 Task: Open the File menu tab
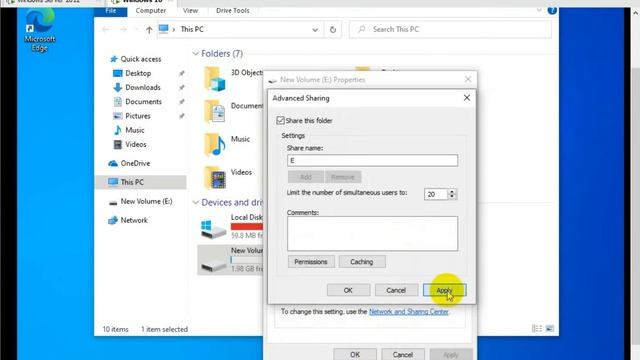[111, 11]
